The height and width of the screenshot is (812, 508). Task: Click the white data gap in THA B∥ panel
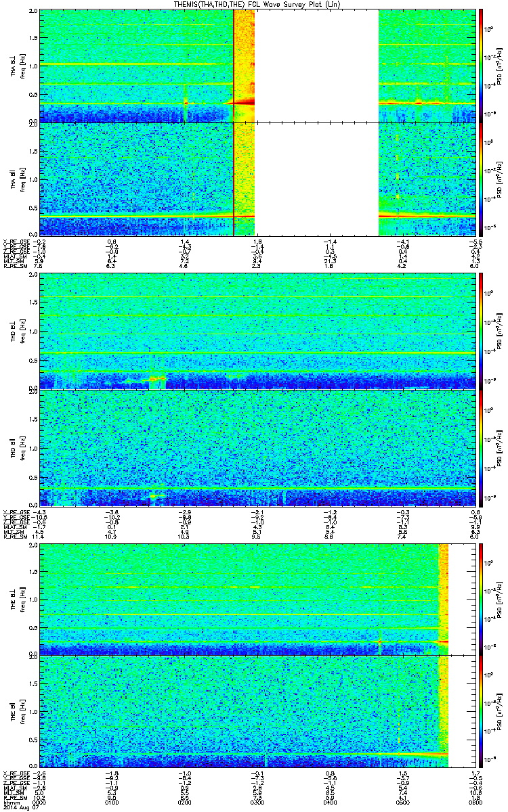click(316, 179)
